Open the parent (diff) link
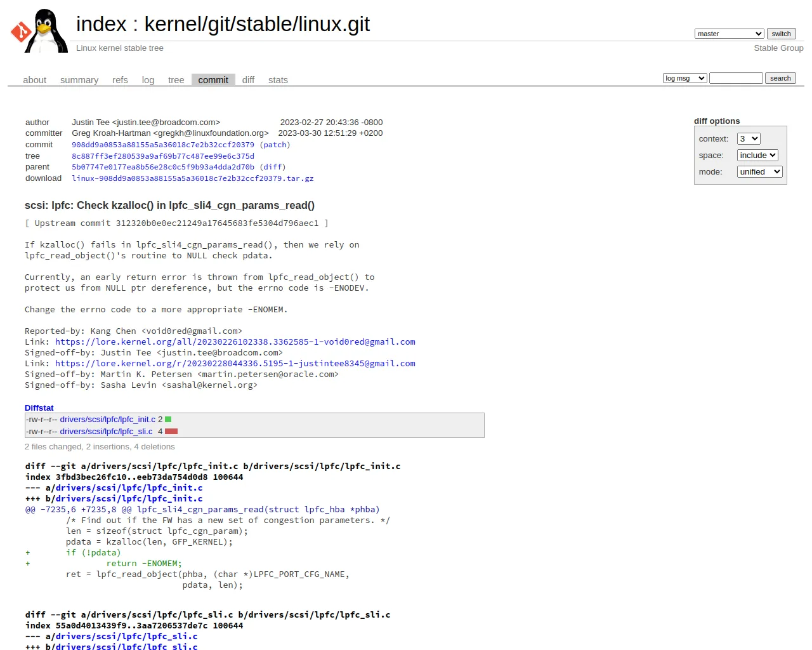The image size is (812, 650). pyautogui.click(x=273, y=168)
